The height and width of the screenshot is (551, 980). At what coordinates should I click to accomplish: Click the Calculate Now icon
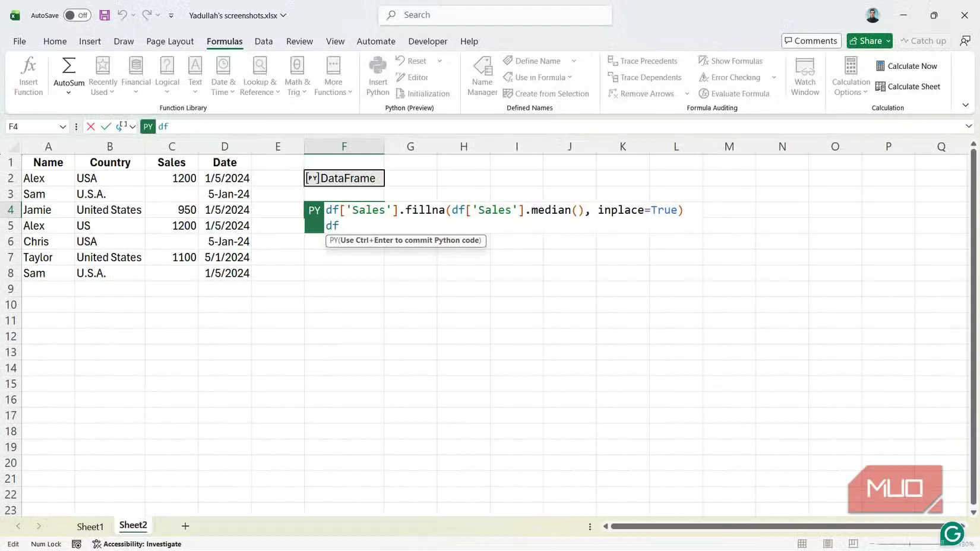click(x=907, y=66)
